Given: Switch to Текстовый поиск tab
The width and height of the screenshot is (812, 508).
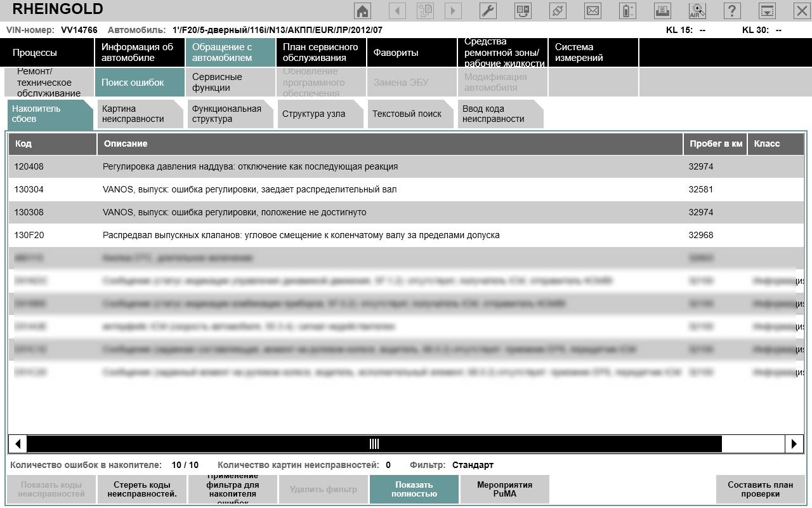Looking at the screenshot, I should (x=410, y=114).
